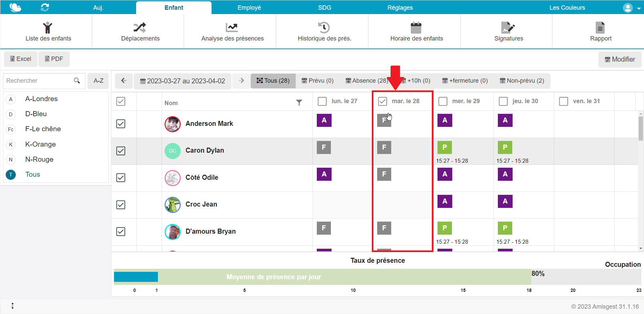This screenshot has height=314, width=644.
Task: Open Analyse des présences
Action: (232, 32)
